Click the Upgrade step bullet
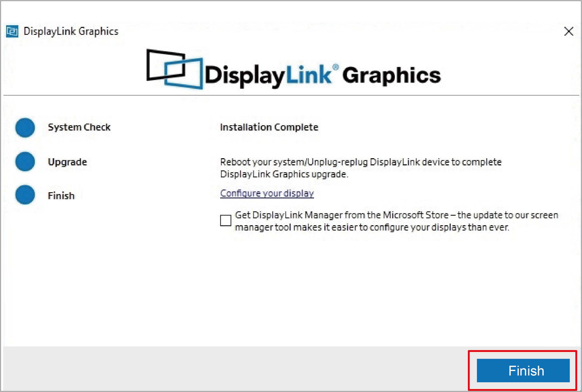Screen dimensions: 582x392 click(x=25, y=161)
